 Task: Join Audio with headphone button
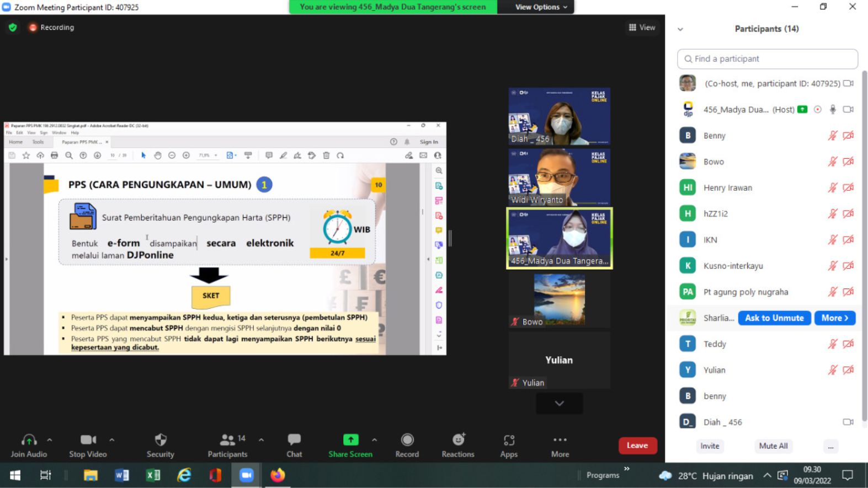29,445
